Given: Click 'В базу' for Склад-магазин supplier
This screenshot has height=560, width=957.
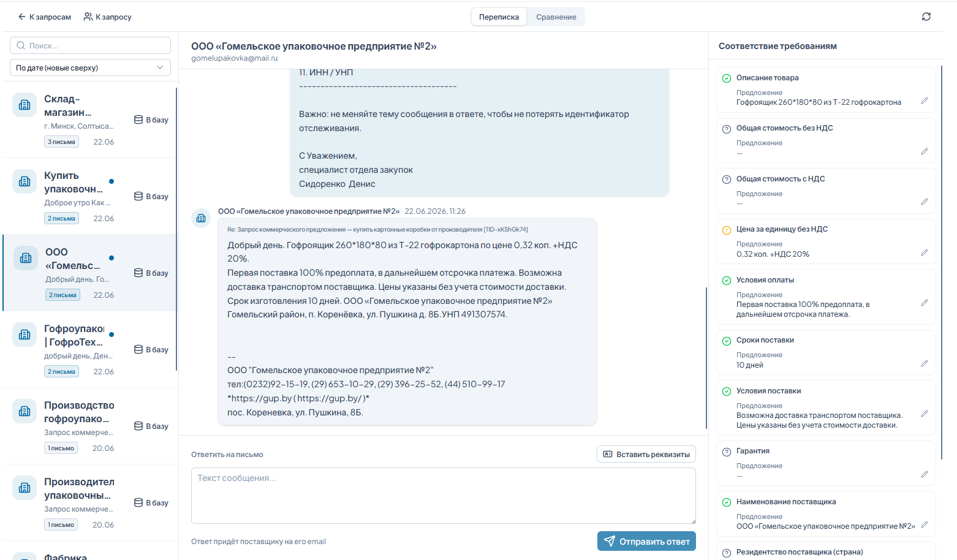Looking at the screenshot, I should [151, 119].
